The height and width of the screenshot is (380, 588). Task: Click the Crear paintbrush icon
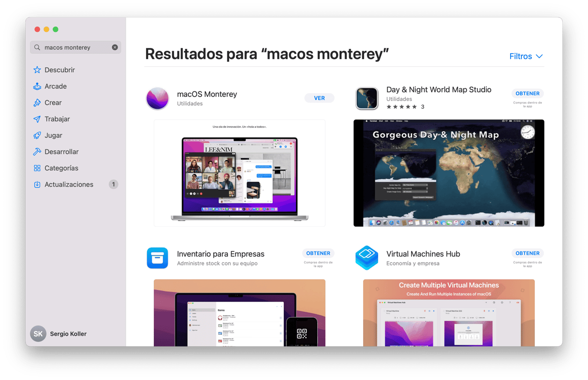coord(37,103)
